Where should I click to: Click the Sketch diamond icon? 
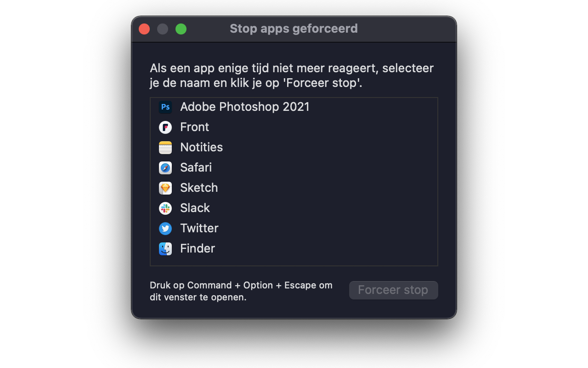pyautogui.click(x=165, y=188)
